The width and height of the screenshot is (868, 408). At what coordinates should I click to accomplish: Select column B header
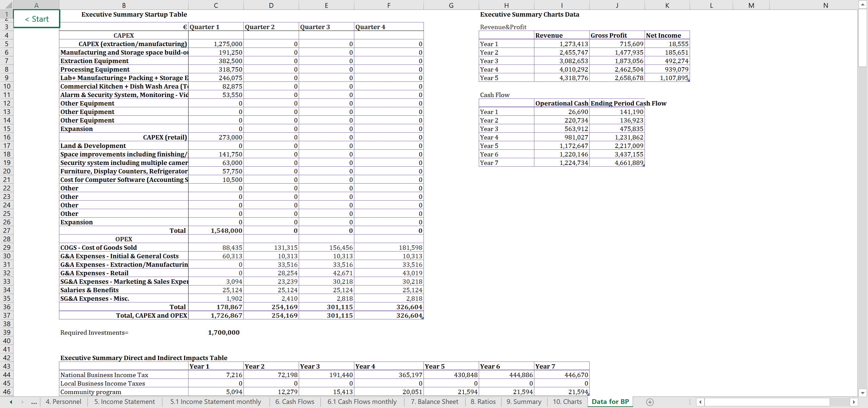pyautogui.click(x=124, y=5)
